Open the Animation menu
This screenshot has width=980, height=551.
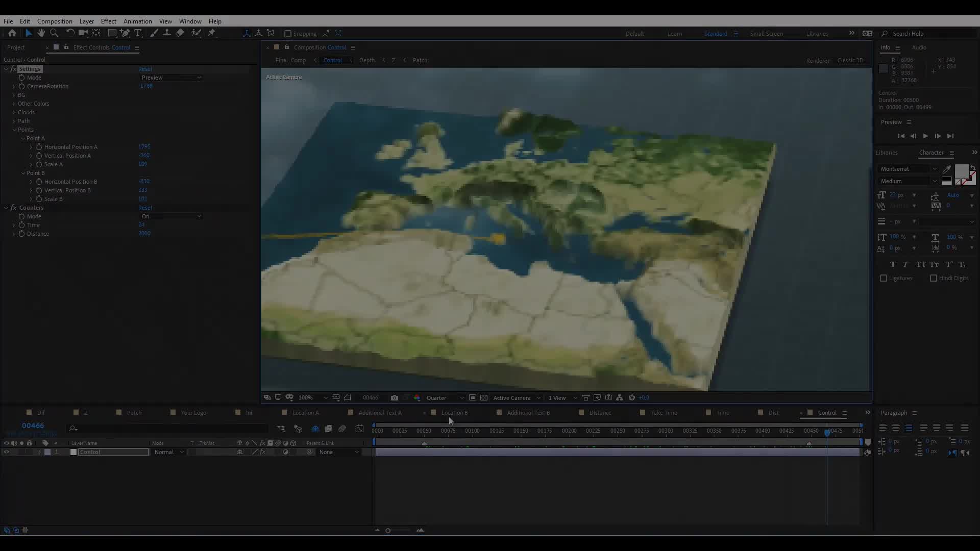[x=138, y=21]
